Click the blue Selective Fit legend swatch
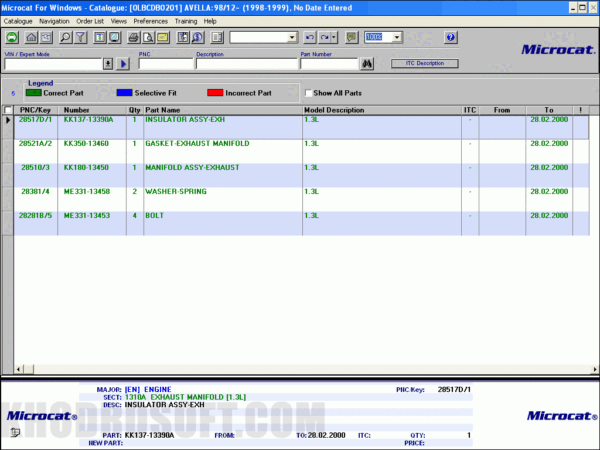This screenshot has height=450, width=600. click(x=124, y=93)
